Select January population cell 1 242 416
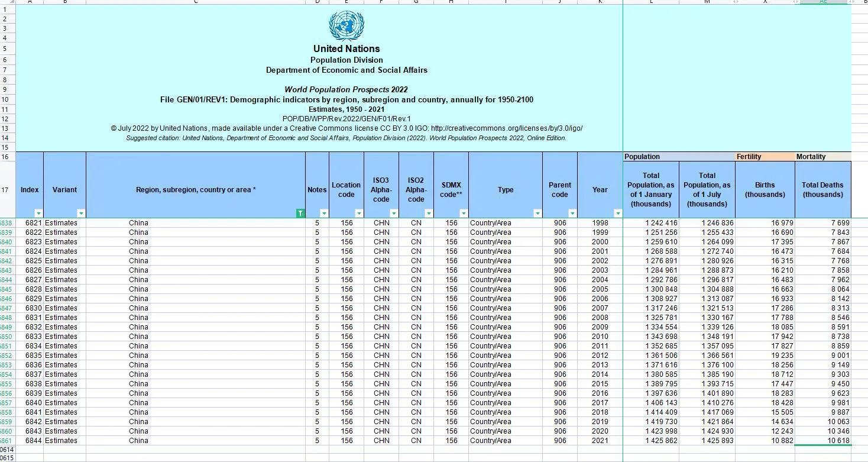Screen dimensions: 868x462 tap(651, 223)
